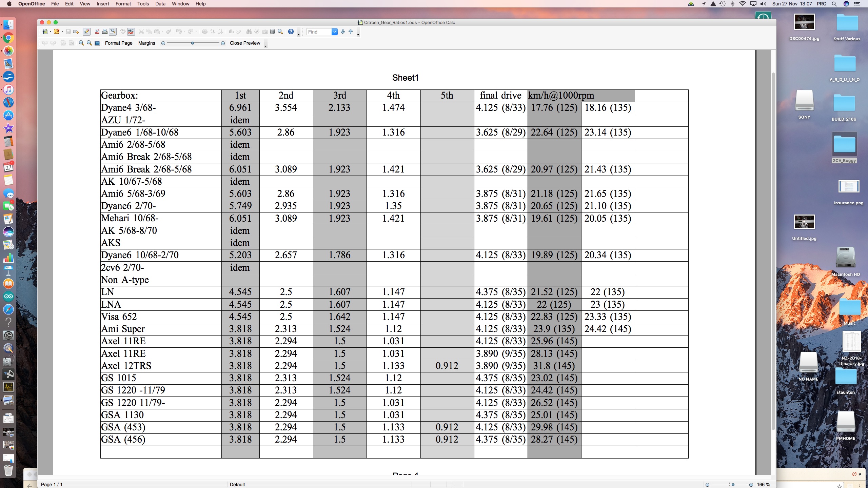Expand the New document dropdown arrow

click(x=51, y=32)
